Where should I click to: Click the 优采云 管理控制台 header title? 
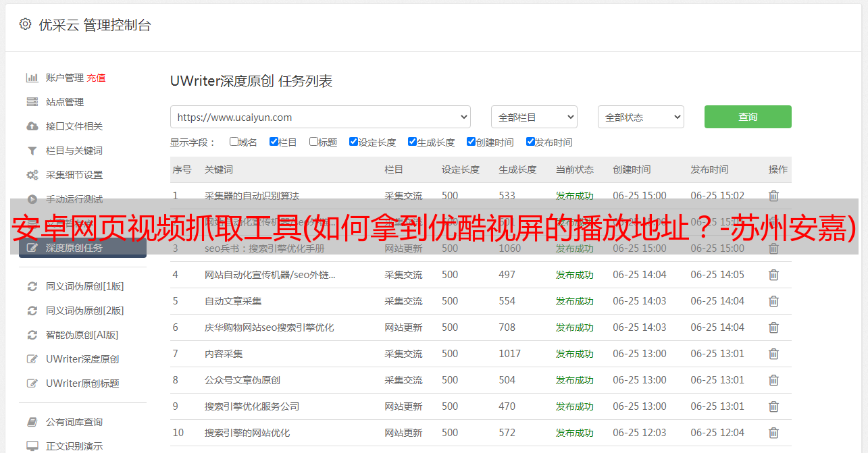tap(95, 25)
